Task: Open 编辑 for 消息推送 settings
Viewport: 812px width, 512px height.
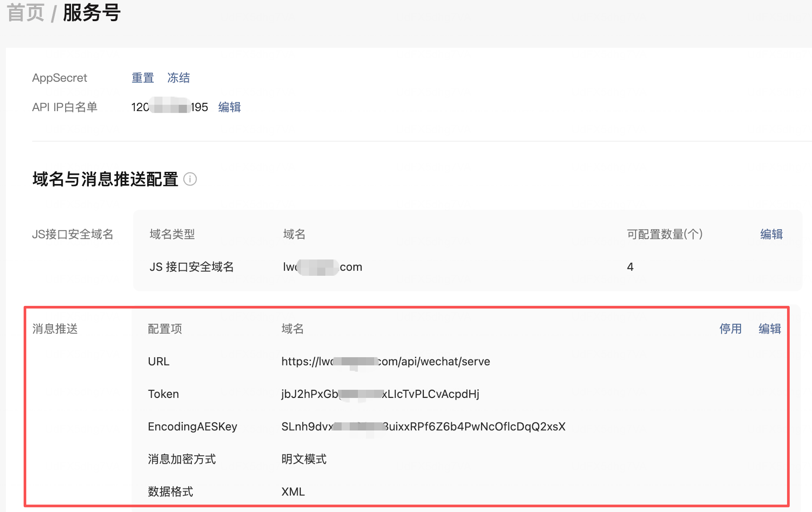Action: (x=770, y=329)
